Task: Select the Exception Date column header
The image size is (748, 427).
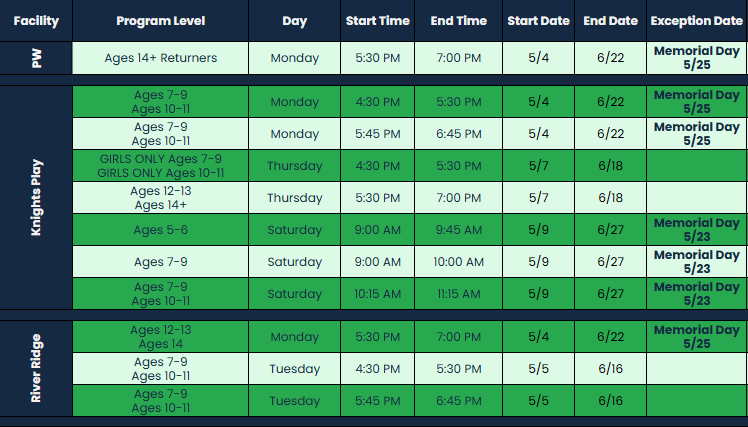Action: (x=696, y=21)
